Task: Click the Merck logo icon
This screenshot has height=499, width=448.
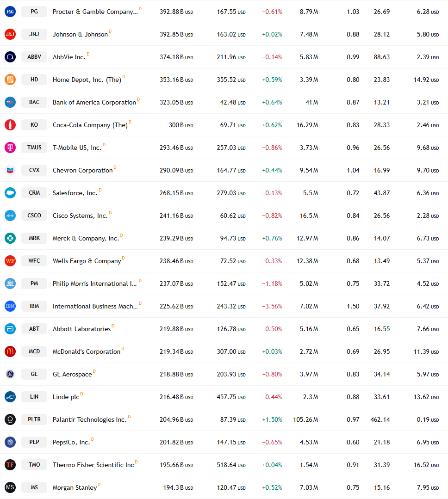Action: pyautogui.click(x=10, y=238)
